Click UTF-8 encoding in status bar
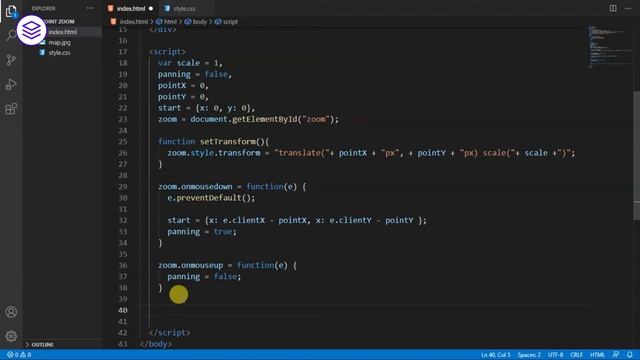 [x=555, y=355]
